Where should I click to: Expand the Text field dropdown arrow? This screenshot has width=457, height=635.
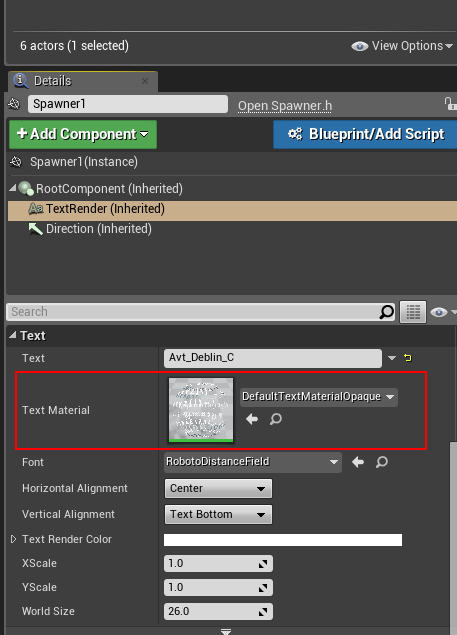tap(392, 358)
